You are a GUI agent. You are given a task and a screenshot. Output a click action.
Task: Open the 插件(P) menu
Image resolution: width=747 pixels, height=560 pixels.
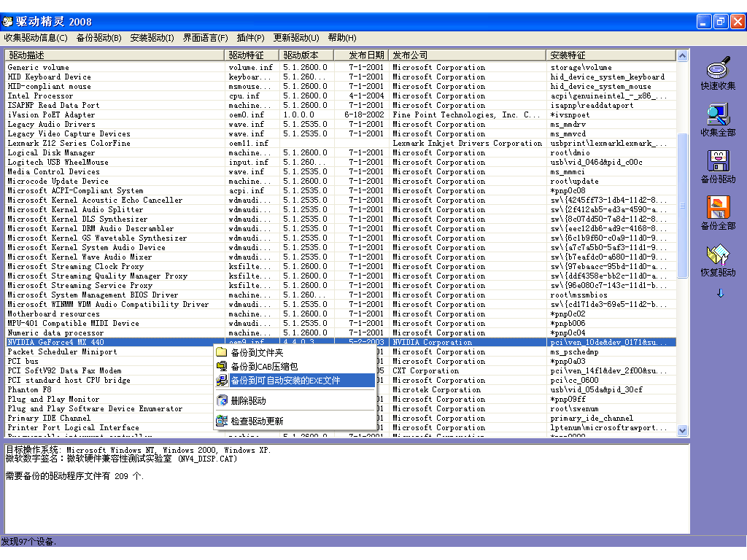coord(250,38)
